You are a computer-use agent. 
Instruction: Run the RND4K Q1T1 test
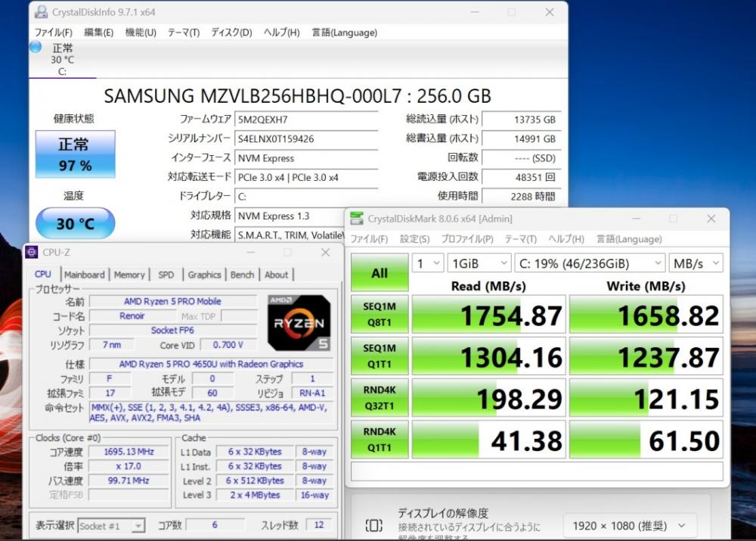click(x=380, y=439)
